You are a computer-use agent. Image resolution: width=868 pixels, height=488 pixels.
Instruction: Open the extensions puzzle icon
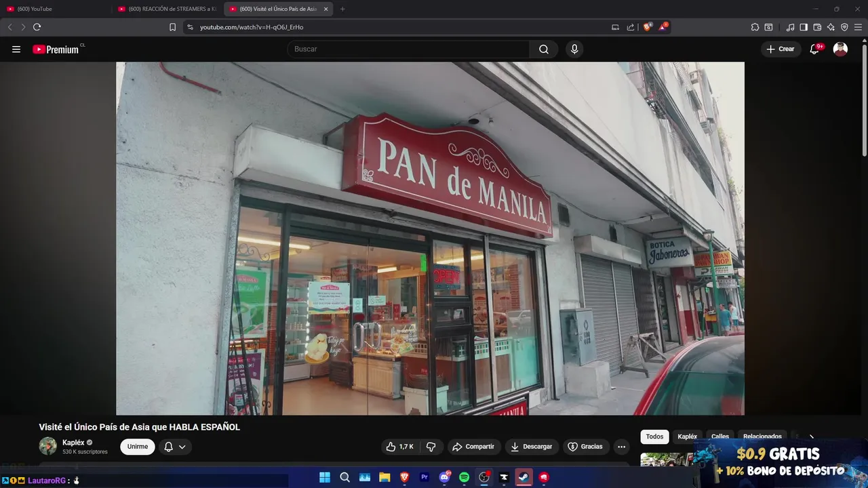(x=755, y=27)
